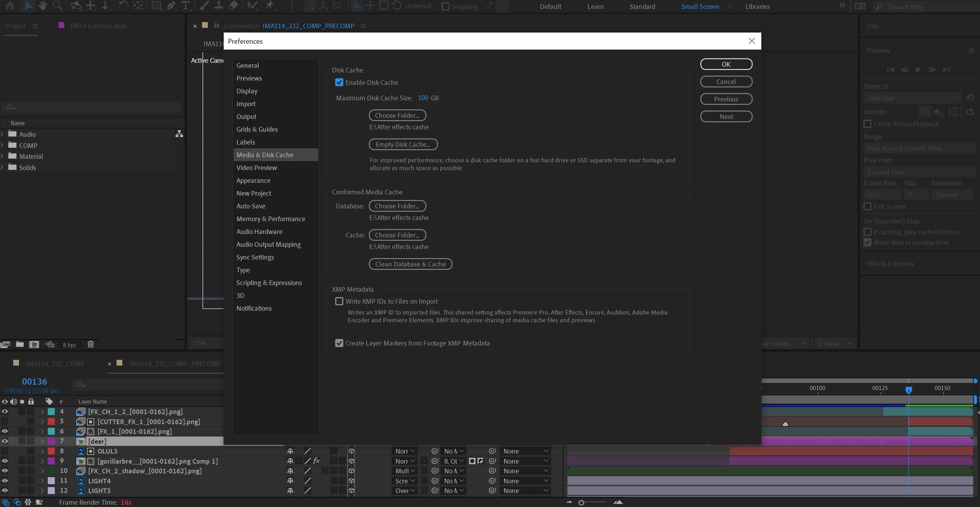Switch to Auto-Save preferences section

[251, 206]
